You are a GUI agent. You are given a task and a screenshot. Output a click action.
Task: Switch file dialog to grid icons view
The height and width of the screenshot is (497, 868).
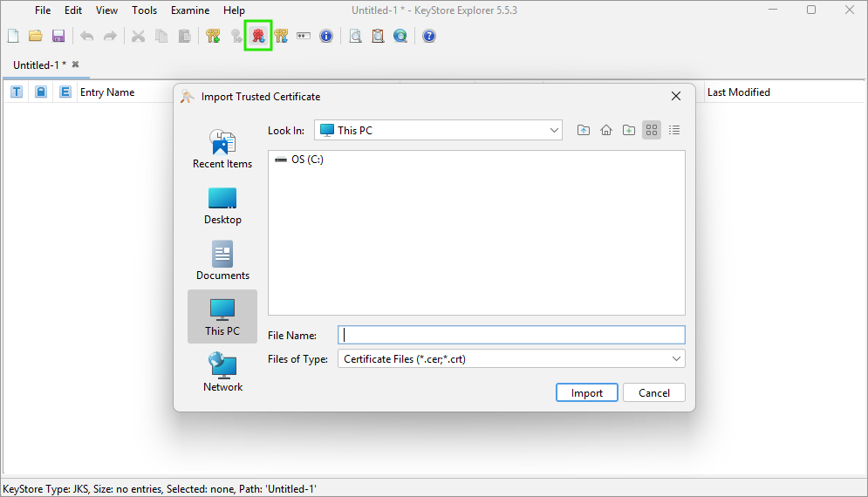pyautogui.click(x=652, y=130)
